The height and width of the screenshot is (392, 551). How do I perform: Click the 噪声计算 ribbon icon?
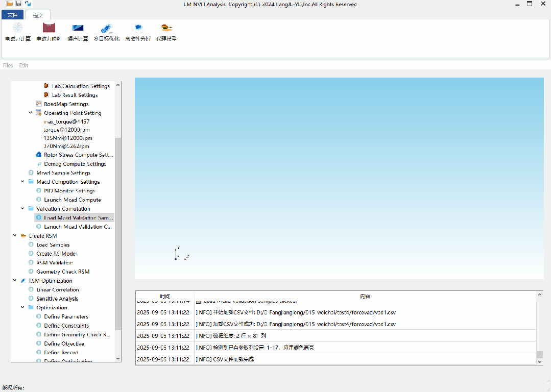pos(78,28)
